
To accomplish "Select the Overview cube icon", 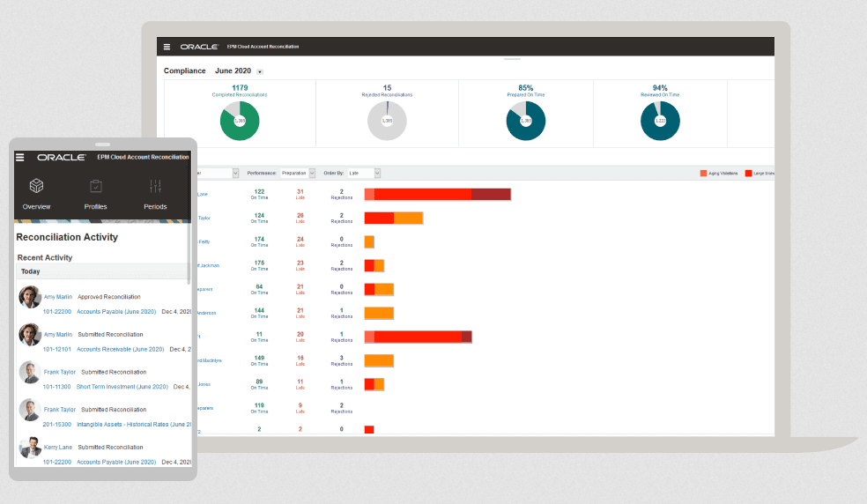I will [36, 186].
